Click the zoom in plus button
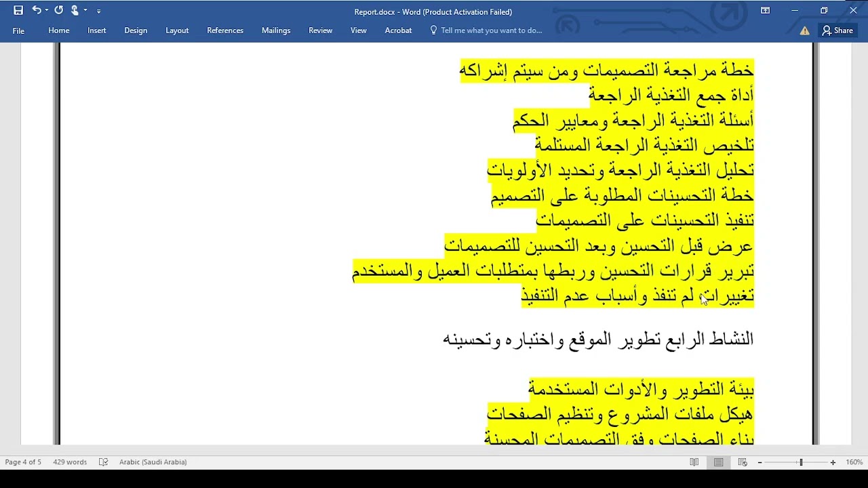 (x=833, y=462)
